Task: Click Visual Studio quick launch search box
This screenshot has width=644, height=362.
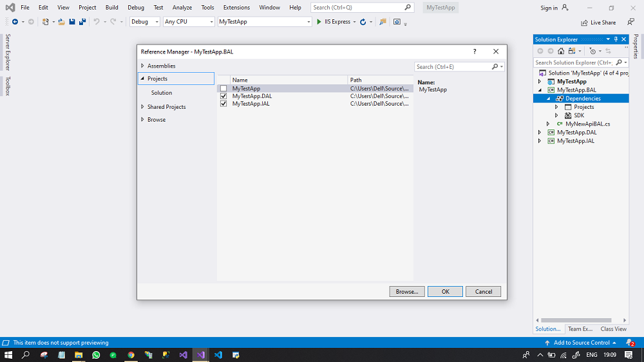Action: pyautogui.click(x=362, y=7)
